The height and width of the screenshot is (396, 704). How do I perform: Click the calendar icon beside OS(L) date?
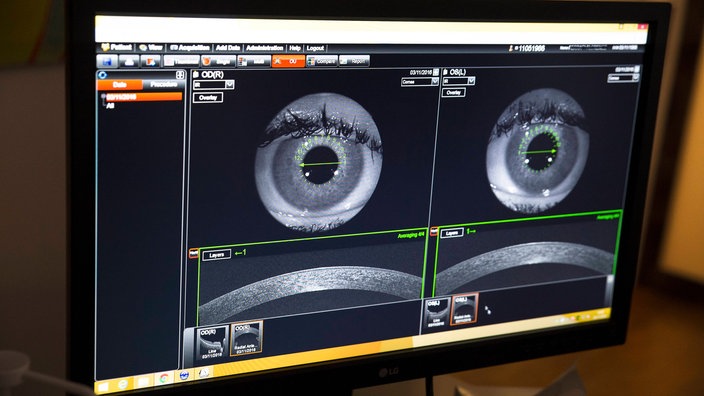coord(637,69)
